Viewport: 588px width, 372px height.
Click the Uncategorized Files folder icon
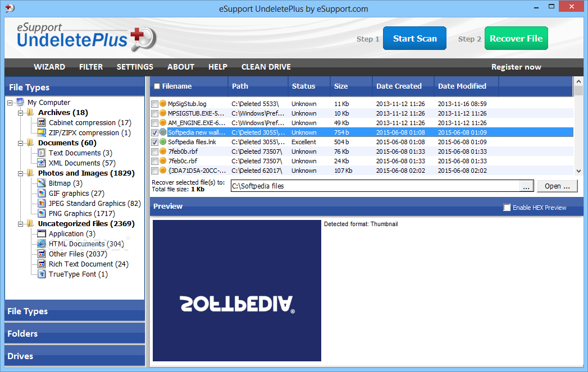tap(30, 224)
